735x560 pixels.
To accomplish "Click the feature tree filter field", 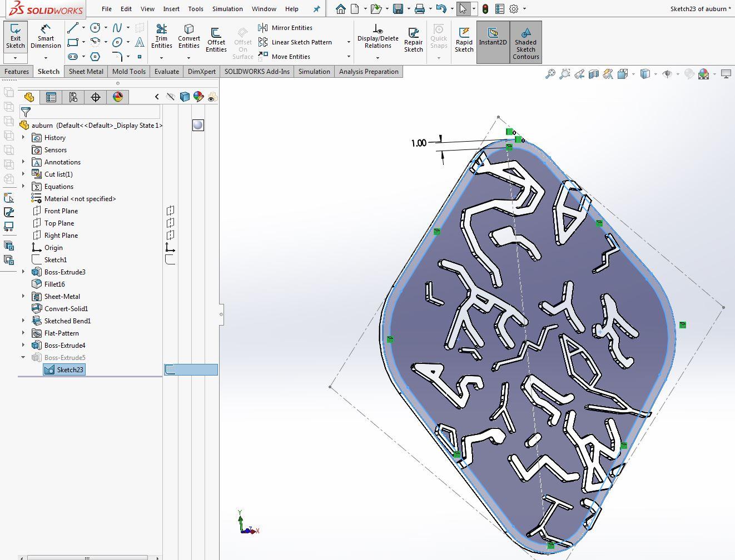I will (x=90, y=112).
